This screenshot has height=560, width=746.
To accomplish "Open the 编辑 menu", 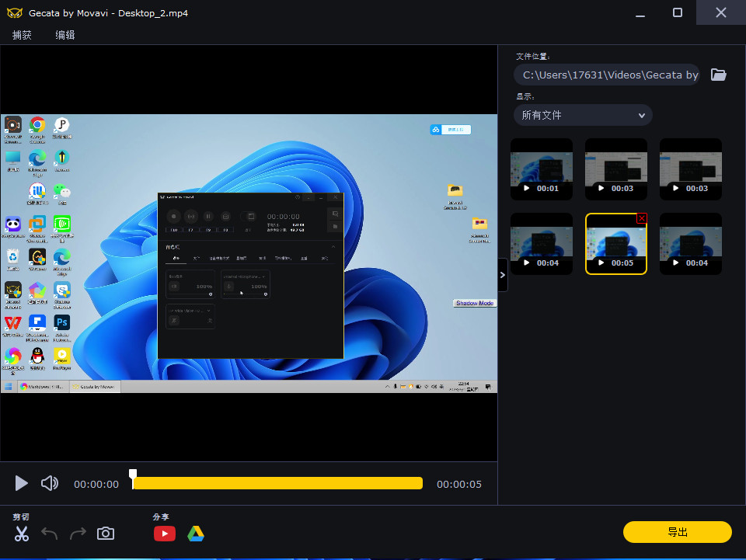I will (65, 35).
